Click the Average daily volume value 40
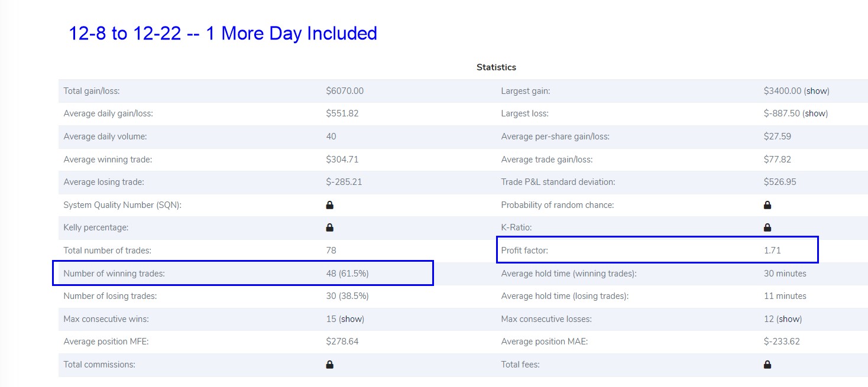 (331, 136)
